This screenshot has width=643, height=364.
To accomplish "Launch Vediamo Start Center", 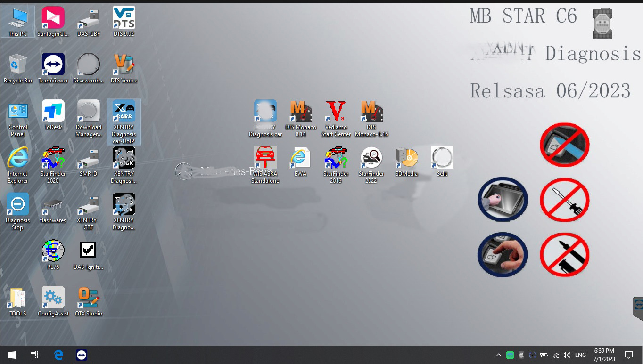I will click(x=336, y=119).
